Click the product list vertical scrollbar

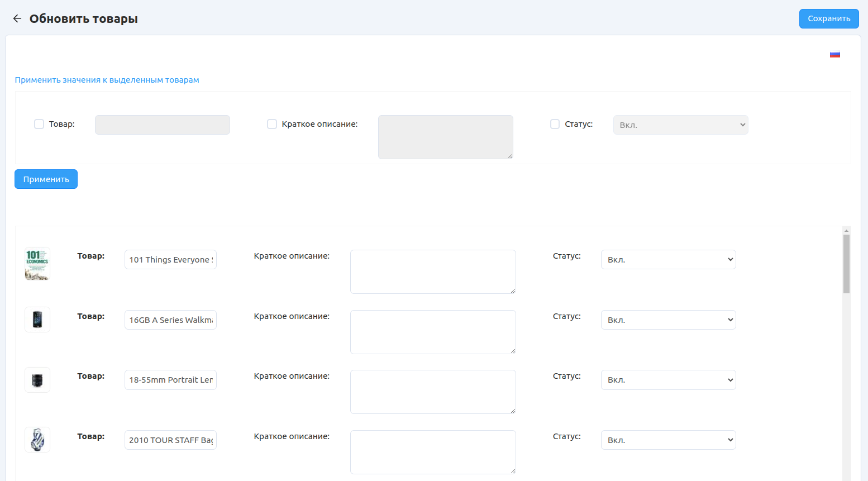846,264
